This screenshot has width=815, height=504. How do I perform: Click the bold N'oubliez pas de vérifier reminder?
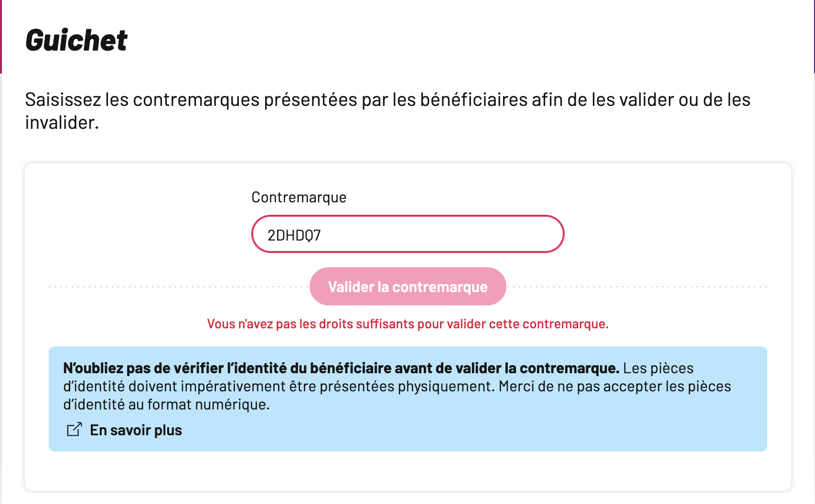(x=341, y=368)
